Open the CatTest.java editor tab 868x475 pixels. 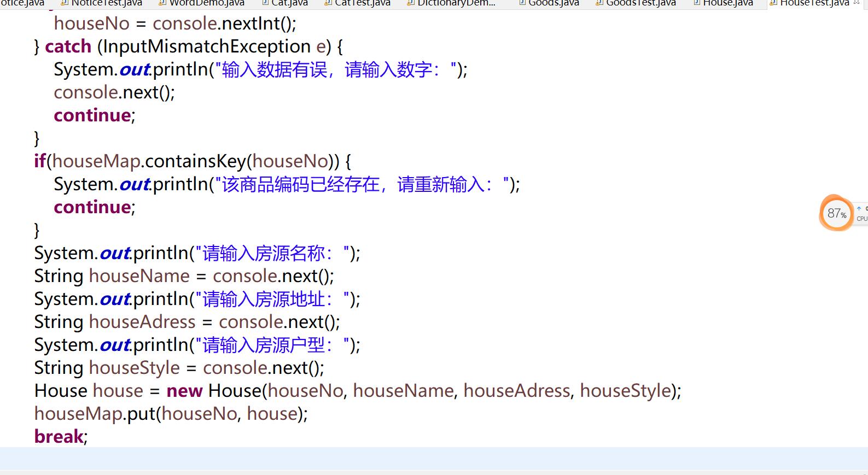[358, 3]
